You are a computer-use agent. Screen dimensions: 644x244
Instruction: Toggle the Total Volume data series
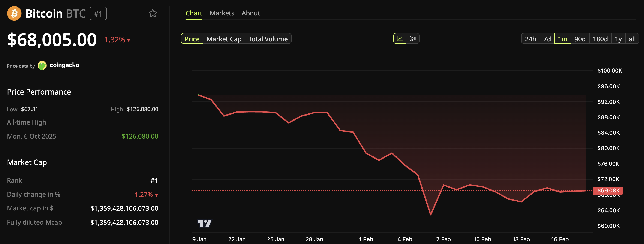tap(268, 39)
